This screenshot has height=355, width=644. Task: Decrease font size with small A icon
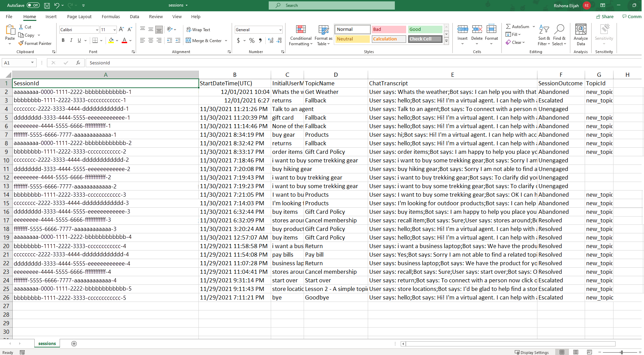coord(130,29)
